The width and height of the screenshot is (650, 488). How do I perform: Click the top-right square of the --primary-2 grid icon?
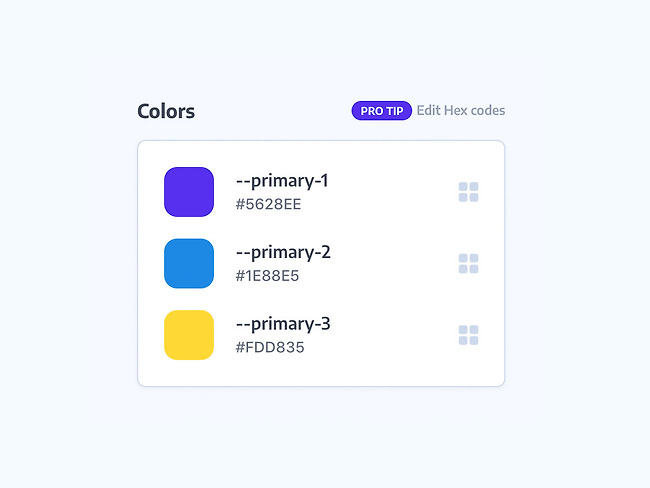tap(474, 258)
